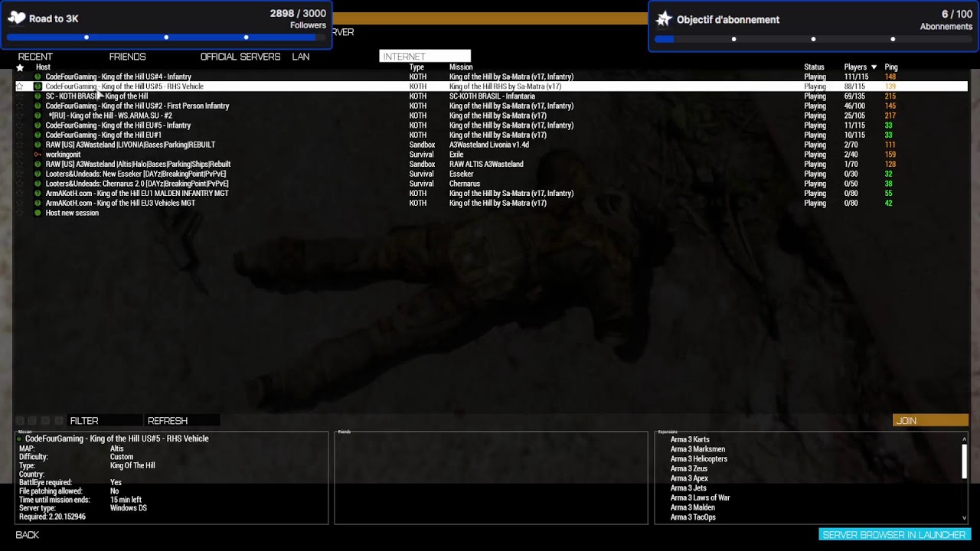Select the LAN tab

301,57
